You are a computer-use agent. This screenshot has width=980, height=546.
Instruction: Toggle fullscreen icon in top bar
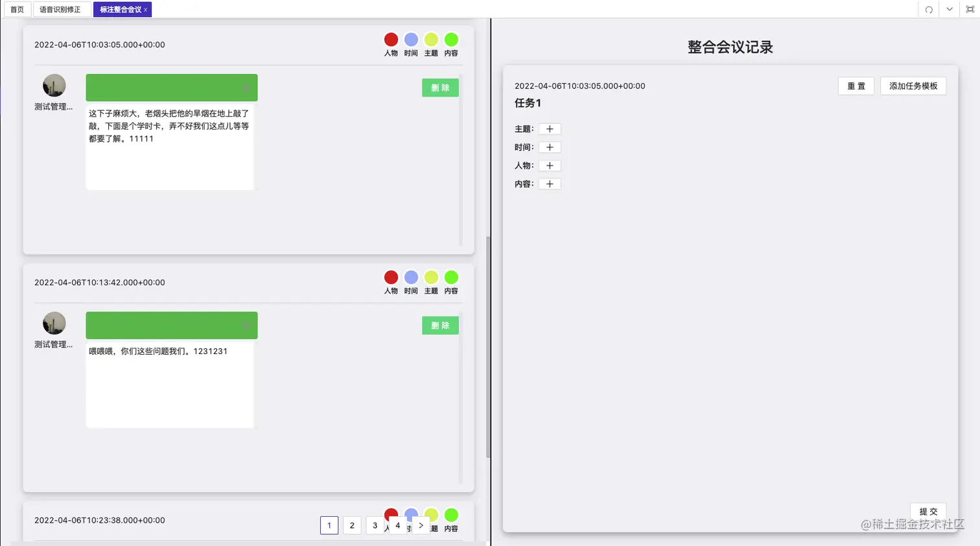tap(970, 10)
